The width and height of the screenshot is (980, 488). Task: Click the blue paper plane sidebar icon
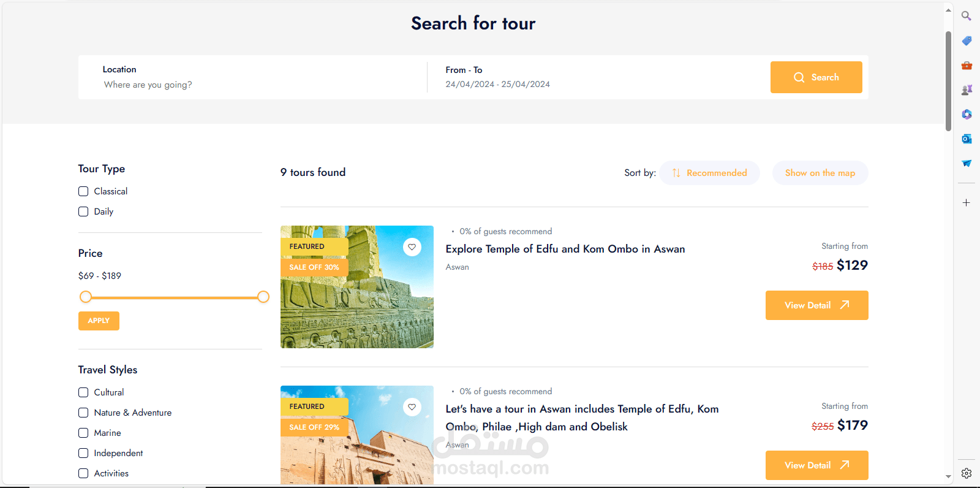coord(967,164)
